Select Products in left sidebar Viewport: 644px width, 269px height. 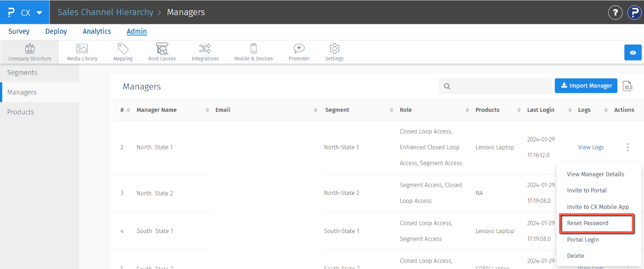(21, 112)
